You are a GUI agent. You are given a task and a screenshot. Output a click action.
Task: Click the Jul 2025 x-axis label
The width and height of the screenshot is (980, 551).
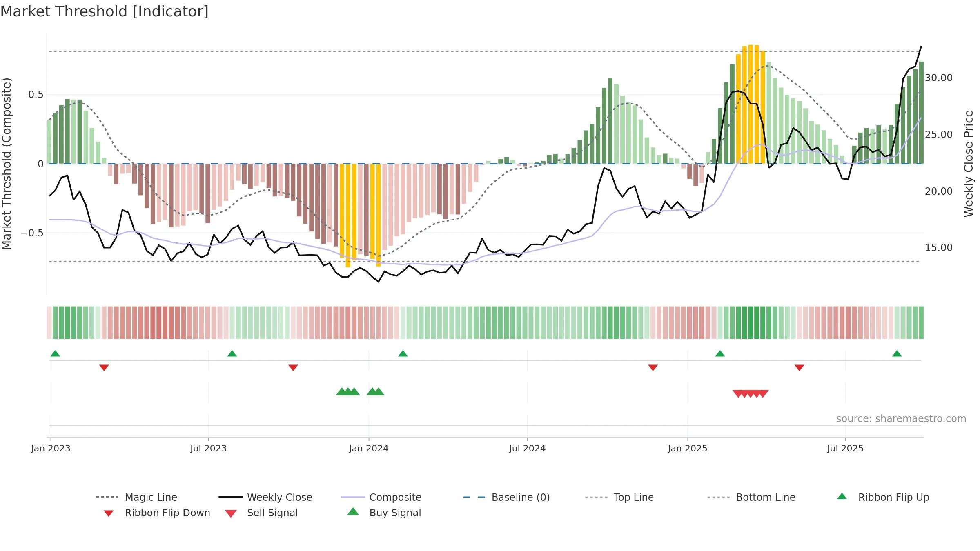coord(845,448)
